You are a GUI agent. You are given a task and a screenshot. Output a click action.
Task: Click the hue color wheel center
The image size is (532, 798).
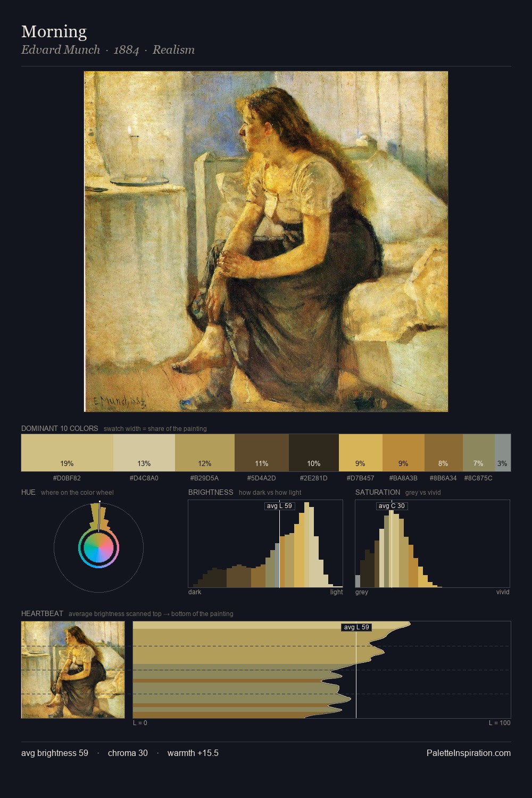click(x=98, y=547)
